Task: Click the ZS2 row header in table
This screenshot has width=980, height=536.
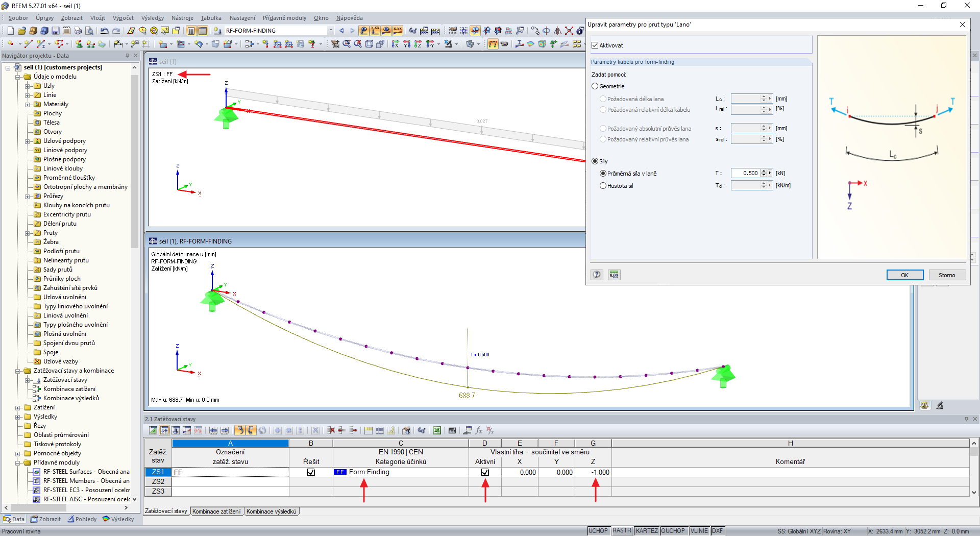Action: (158, 481)
